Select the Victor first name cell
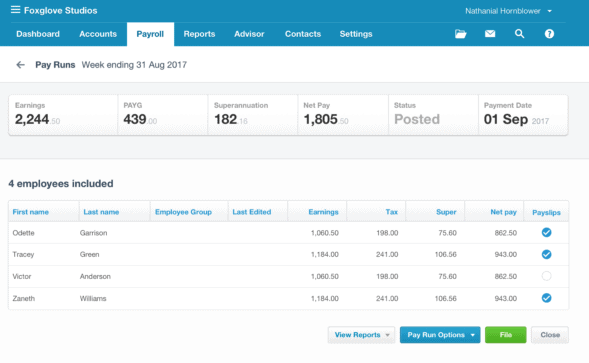The image size is (589, 363). [x=22, y=276]
